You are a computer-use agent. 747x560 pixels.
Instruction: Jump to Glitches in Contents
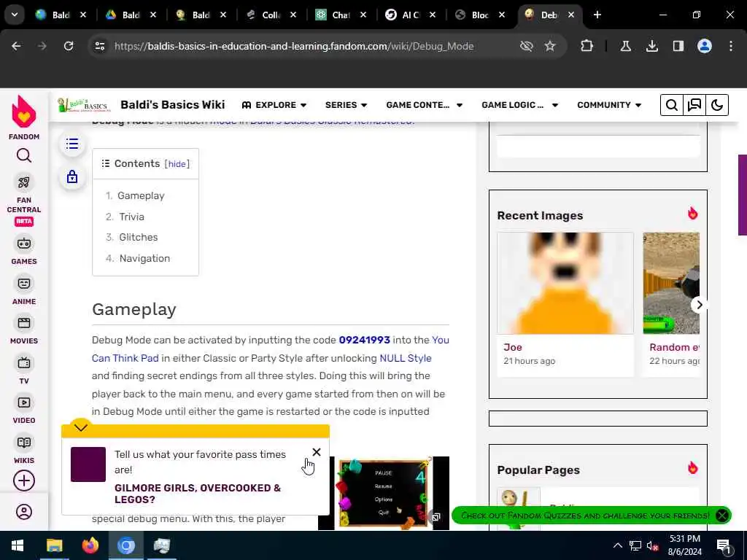(x=139, y=237)
